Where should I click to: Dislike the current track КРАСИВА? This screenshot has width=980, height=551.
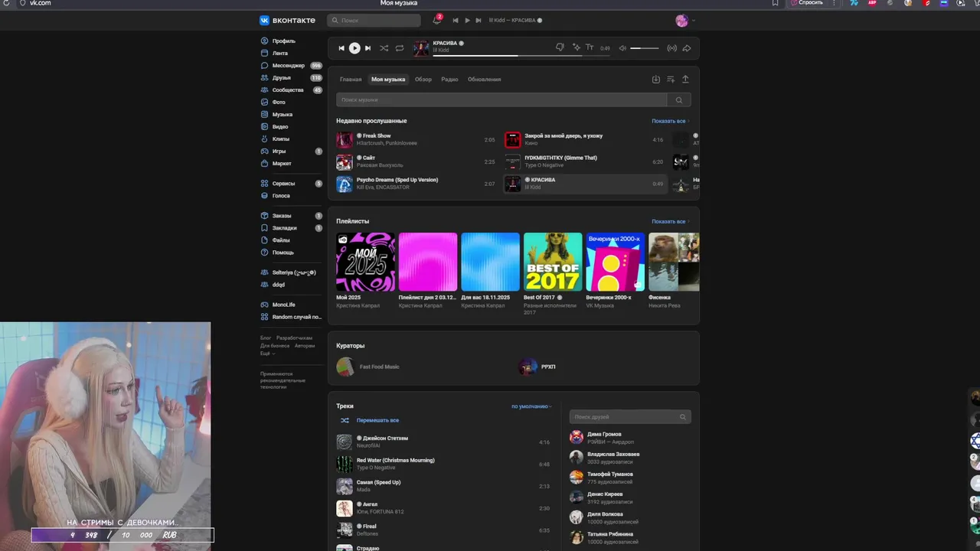560,47
